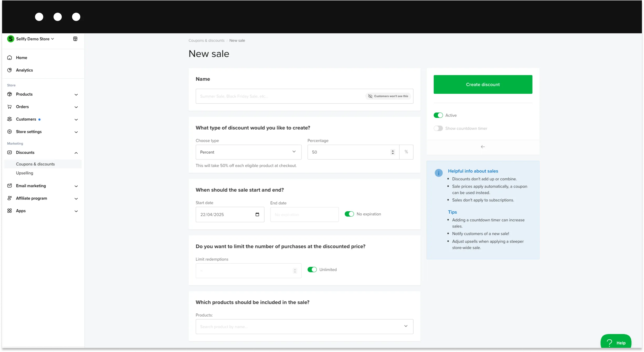Expand the Affiliate program section

[x=76, y=199]
